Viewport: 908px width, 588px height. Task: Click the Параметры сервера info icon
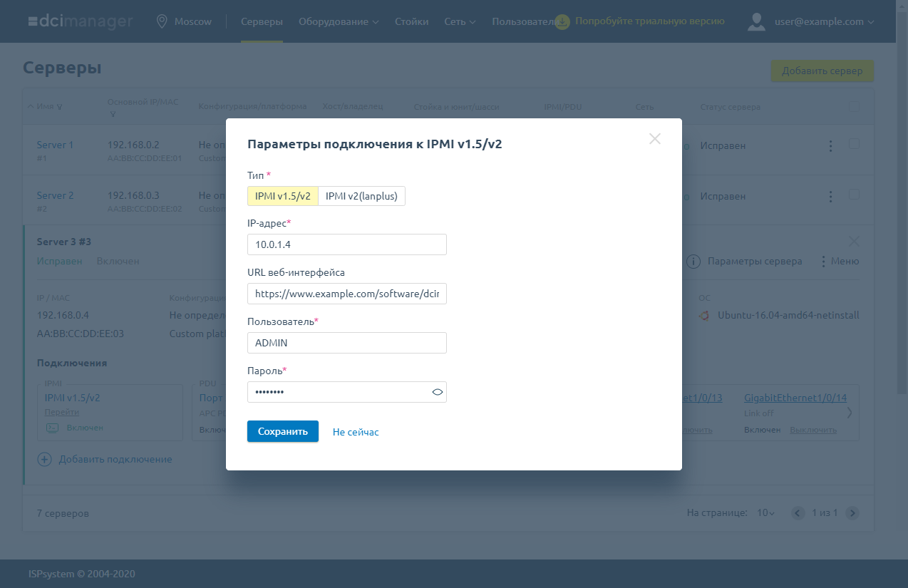[x=693, y=262]
